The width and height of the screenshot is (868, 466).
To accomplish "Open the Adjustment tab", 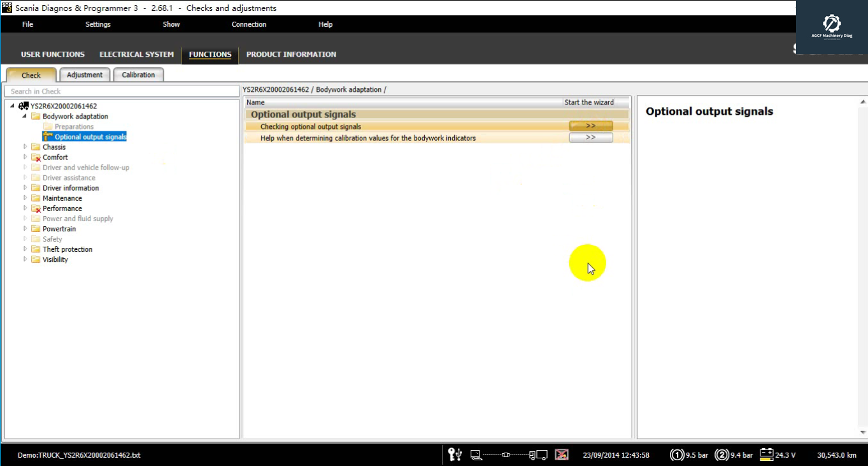I will [x=85, y=75].
